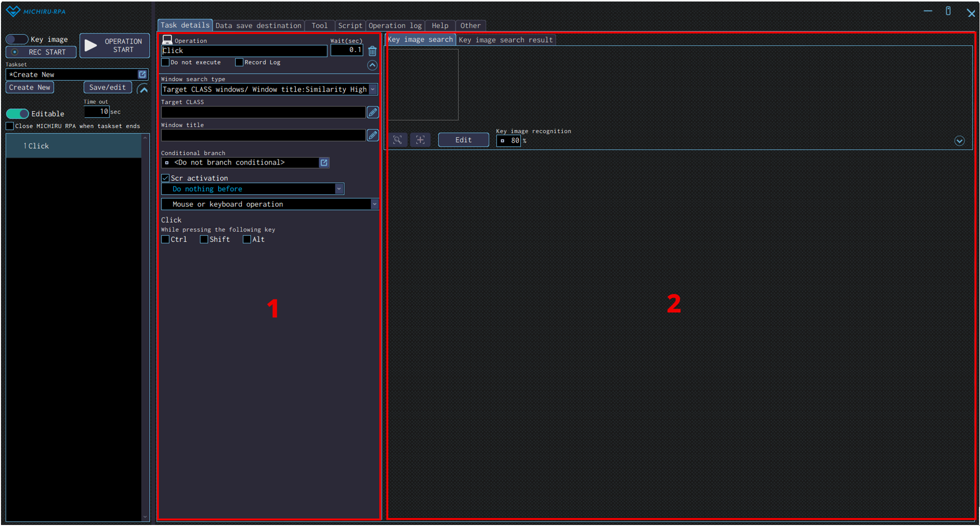Check the Shift modifier key checkbox

(x=204, y=239)
